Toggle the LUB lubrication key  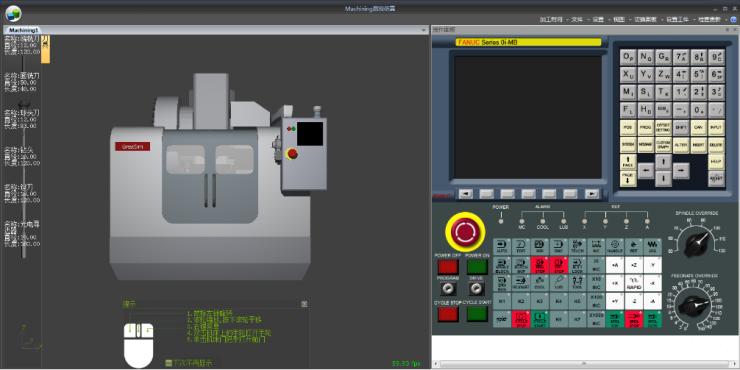click(x=558, y=283)
